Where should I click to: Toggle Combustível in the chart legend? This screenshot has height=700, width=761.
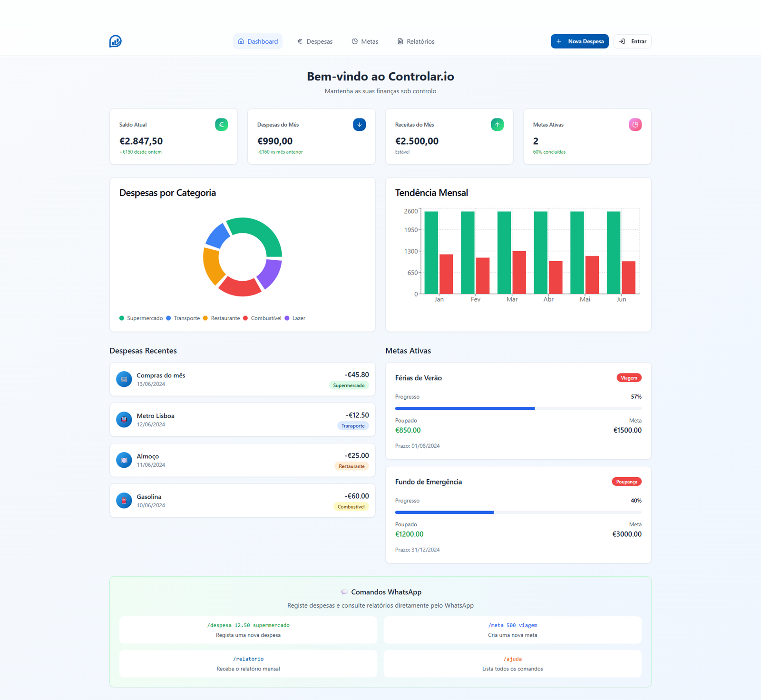[262, 318]
